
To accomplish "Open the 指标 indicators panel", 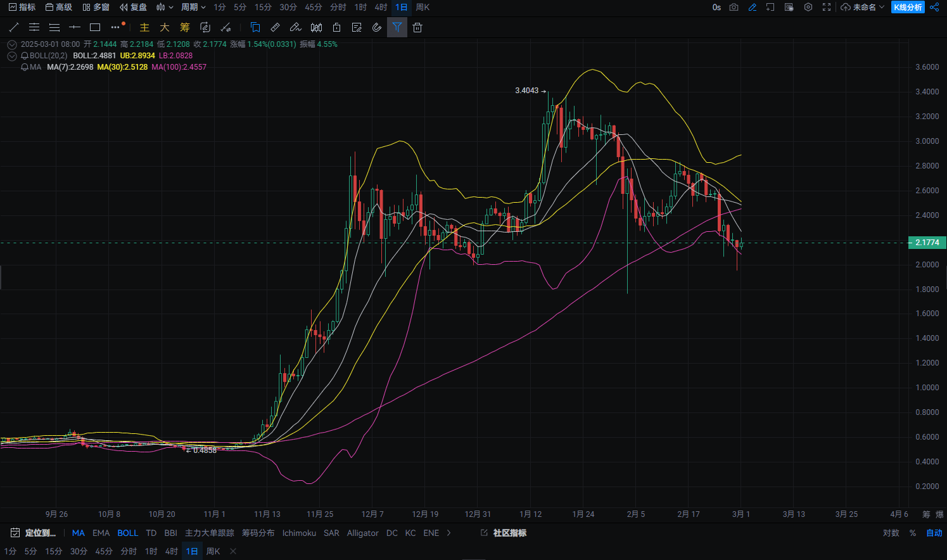I will (x=21, y=8).
